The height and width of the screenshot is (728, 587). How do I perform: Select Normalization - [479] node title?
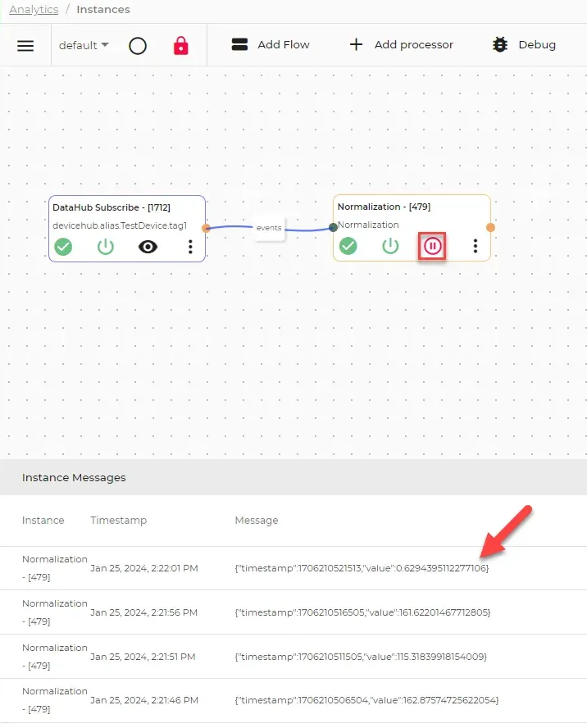click(384, 207)
